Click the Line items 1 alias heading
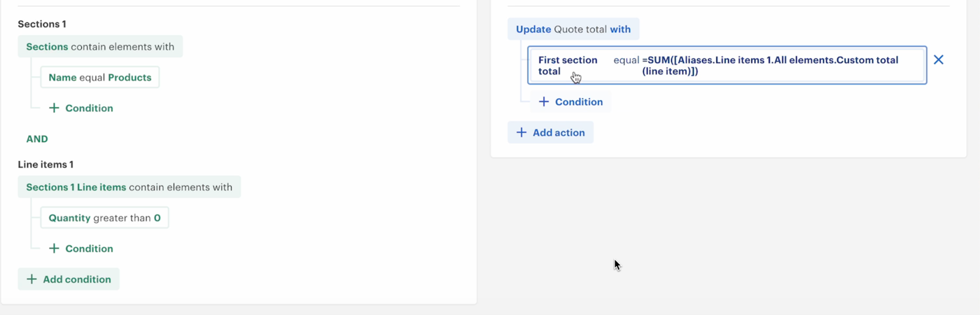 (45, 164)
